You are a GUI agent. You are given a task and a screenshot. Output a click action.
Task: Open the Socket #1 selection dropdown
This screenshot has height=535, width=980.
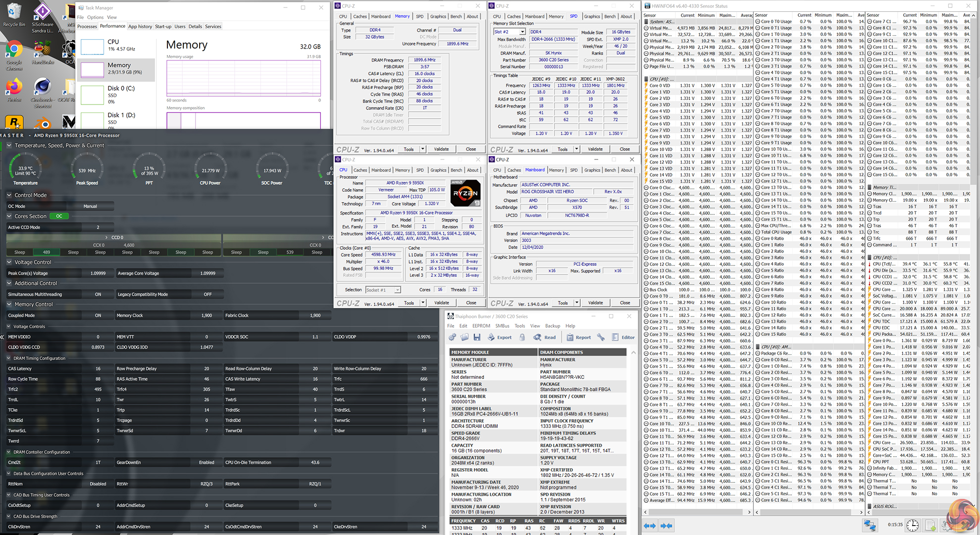click(x=397, y=290)
